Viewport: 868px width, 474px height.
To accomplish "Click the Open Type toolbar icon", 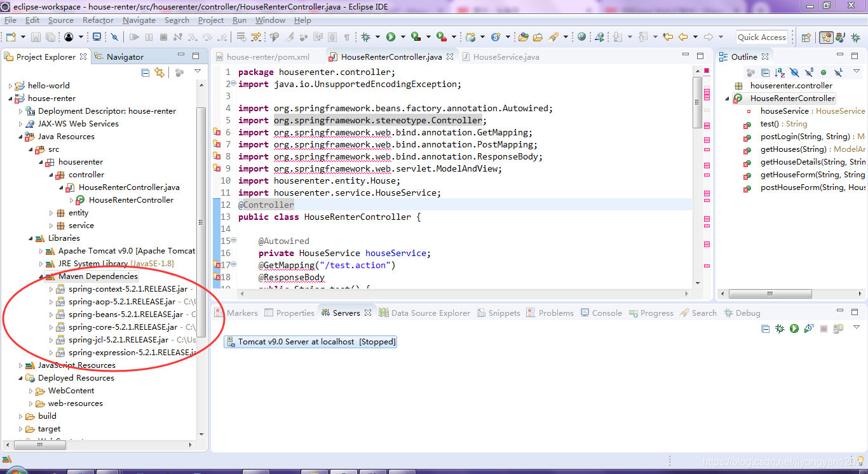I will tap(523, 37).
